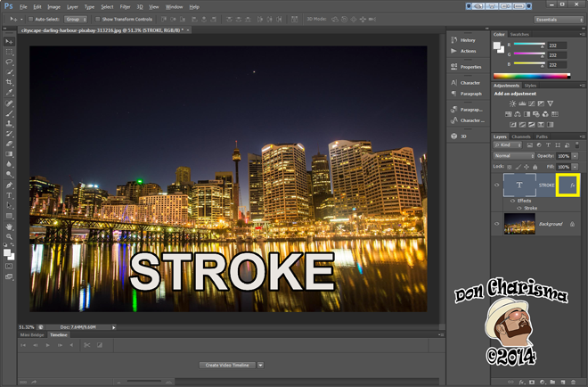Select the Crop tool
588x387 pixels.
pos(9,82)
